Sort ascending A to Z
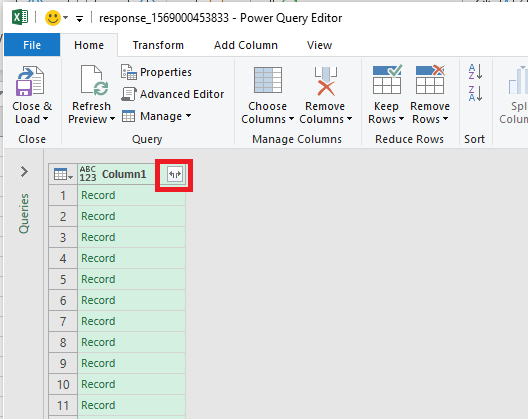528x419 pixels. pos(475,72)
